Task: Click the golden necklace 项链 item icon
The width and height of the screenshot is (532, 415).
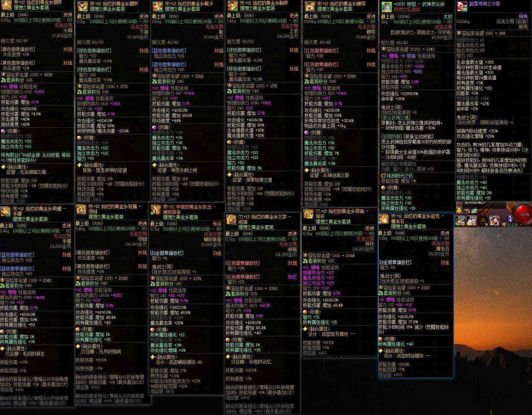Action: coord(81,210)
